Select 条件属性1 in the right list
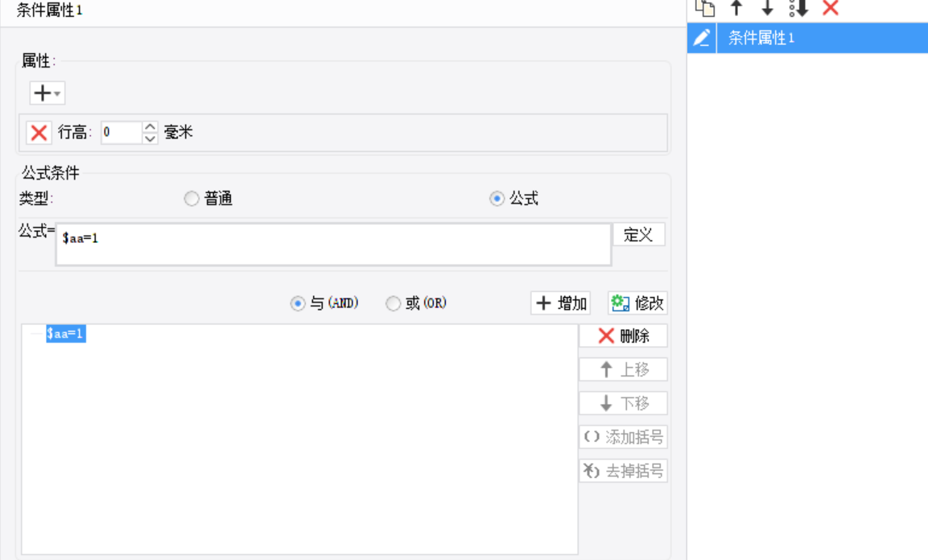 [x=822, y=38]
